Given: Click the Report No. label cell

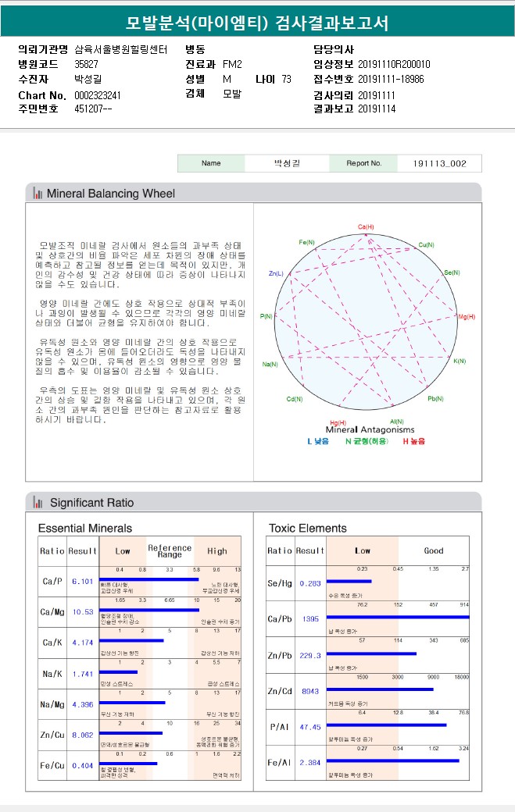Looking at the screenshot, I should coord(363,163).
